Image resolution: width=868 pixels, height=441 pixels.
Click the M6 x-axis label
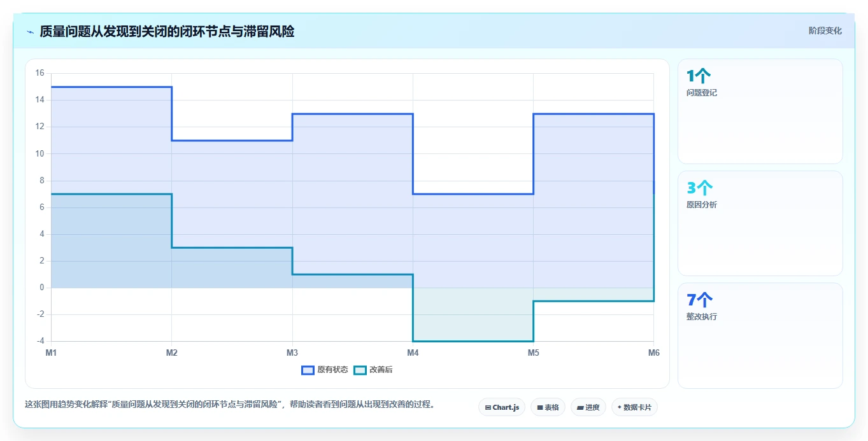pos(653,353)
